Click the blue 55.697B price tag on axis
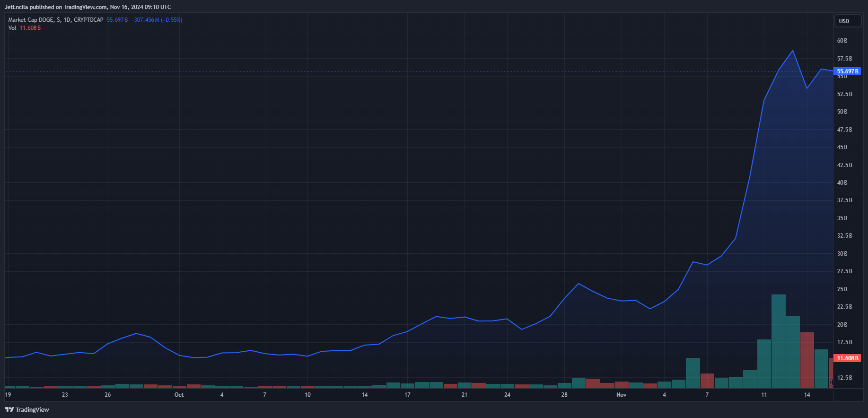This screenshot has height=418, width=868. (x=847, y=71)
